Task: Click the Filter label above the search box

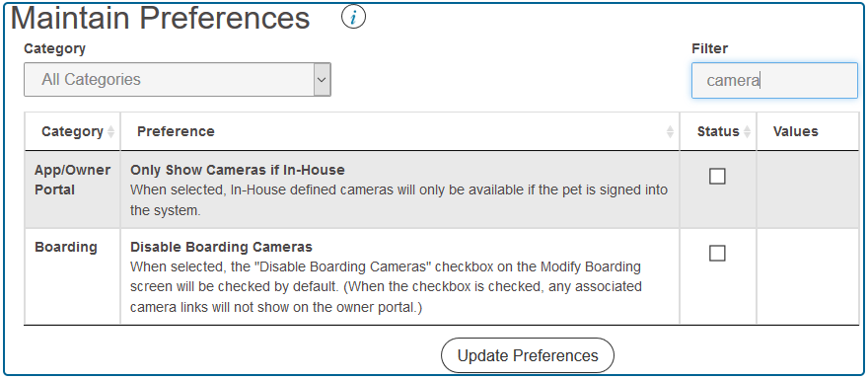Action: (709, 48)
